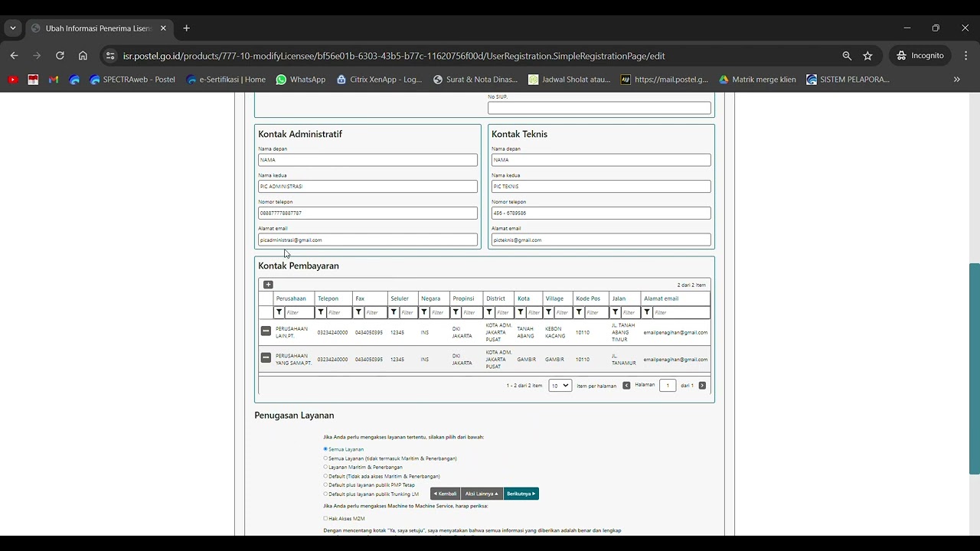Open SPECTRAweb - Postel bookmark

pos(132,80)
